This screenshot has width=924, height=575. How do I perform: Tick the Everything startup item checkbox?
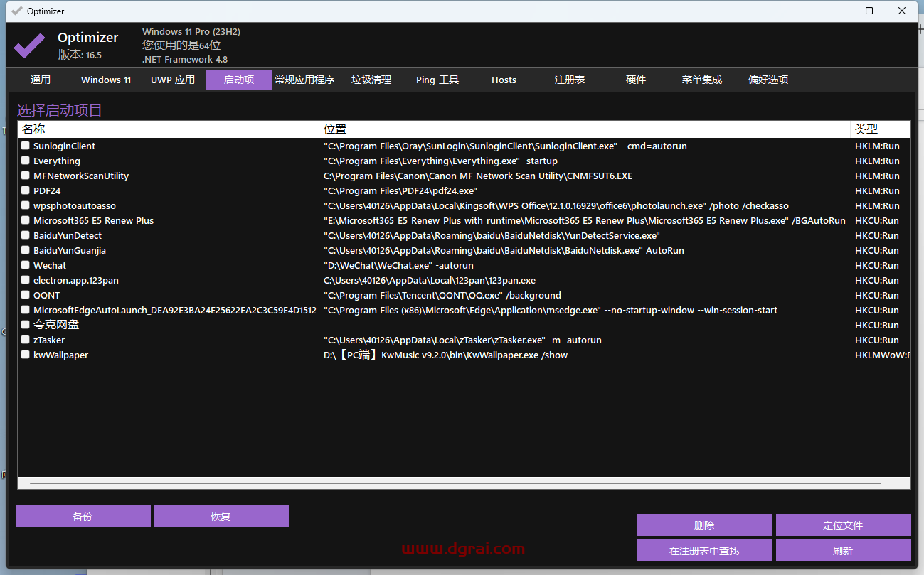coord(26,161)
